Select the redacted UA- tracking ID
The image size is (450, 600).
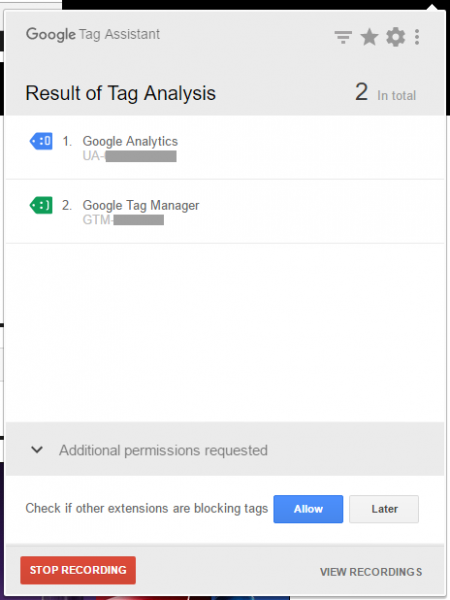tap(129, 156)
